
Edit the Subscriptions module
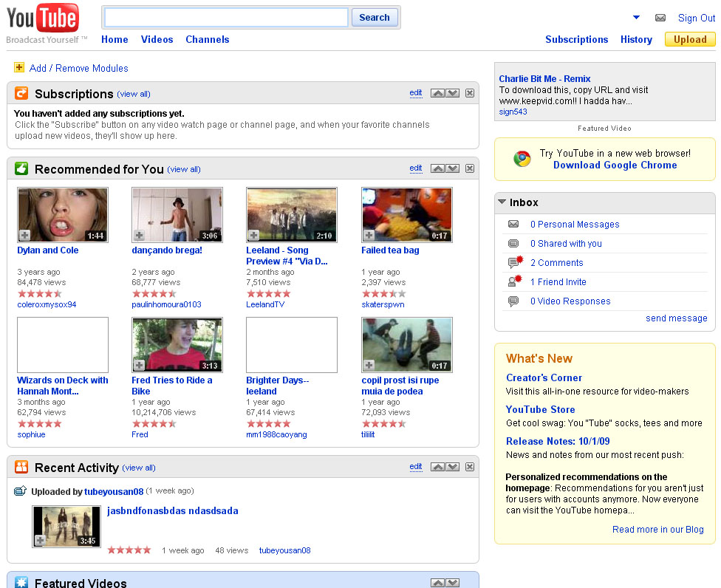pyautogui.click(x=416, y=93)
